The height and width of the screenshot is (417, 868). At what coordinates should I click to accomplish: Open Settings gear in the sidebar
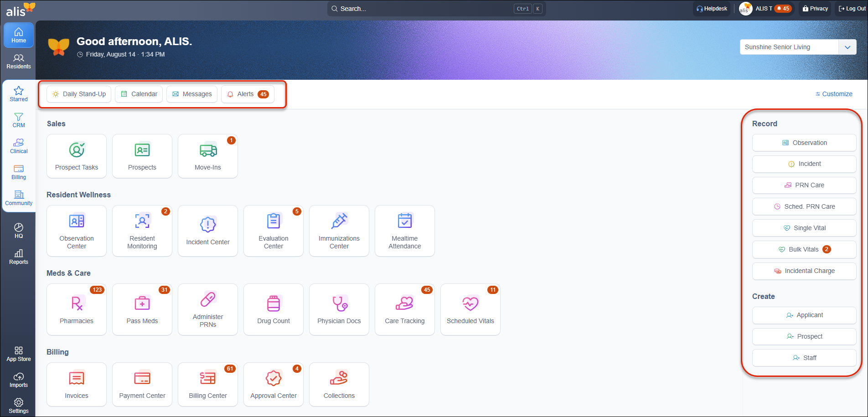click(x=19, y=406)
